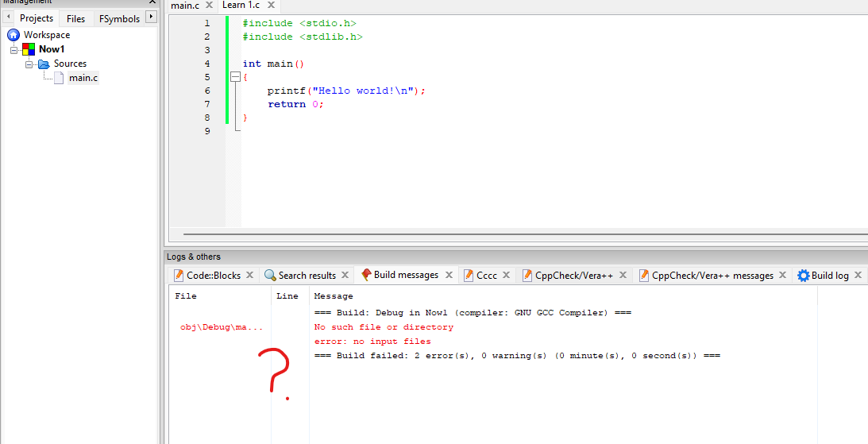Click the Search results magnifier icon
Image resolution: width=868 pixels, height=444 pixels.
pos(270,276)
